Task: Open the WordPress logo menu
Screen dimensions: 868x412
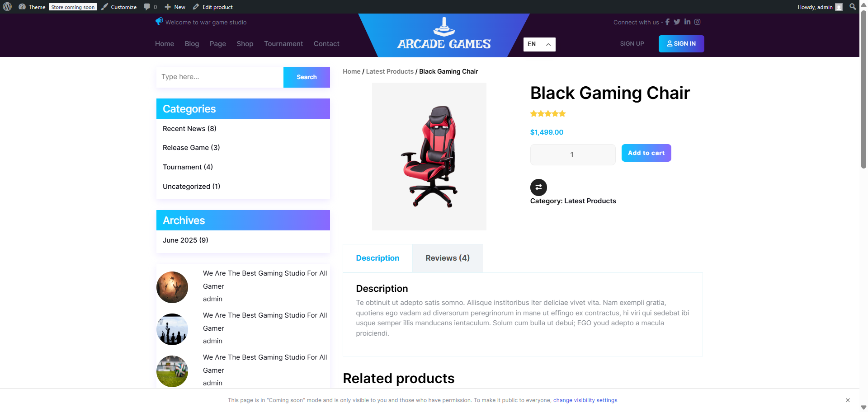Action: 7,7
